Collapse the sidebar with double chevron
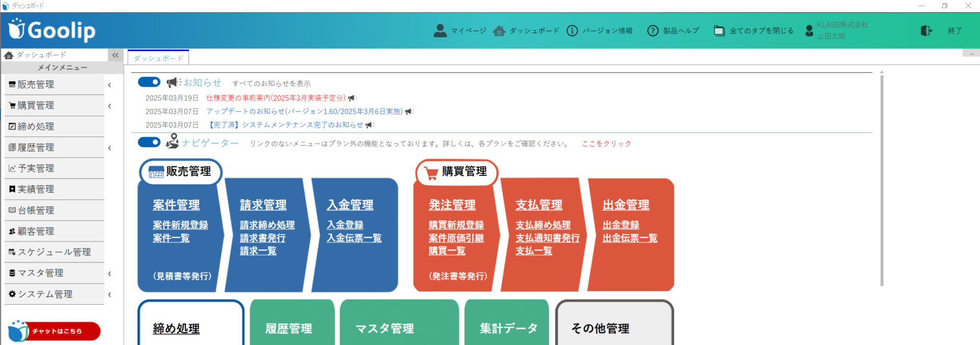 click(x=115, y=55)
